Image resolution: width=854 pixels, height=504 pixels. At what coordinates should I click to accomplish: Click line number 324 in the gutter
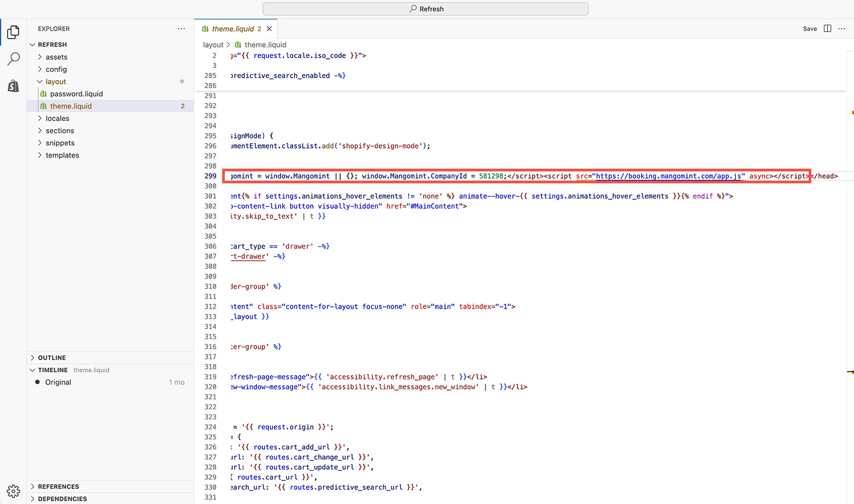click(x=210, y=427)
